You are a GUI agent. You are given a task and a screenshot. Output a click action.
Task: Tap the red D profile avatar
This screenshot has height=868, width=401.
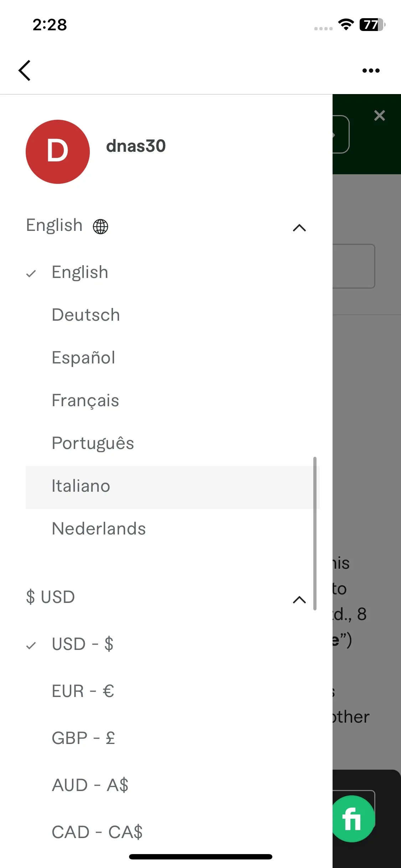58,152
